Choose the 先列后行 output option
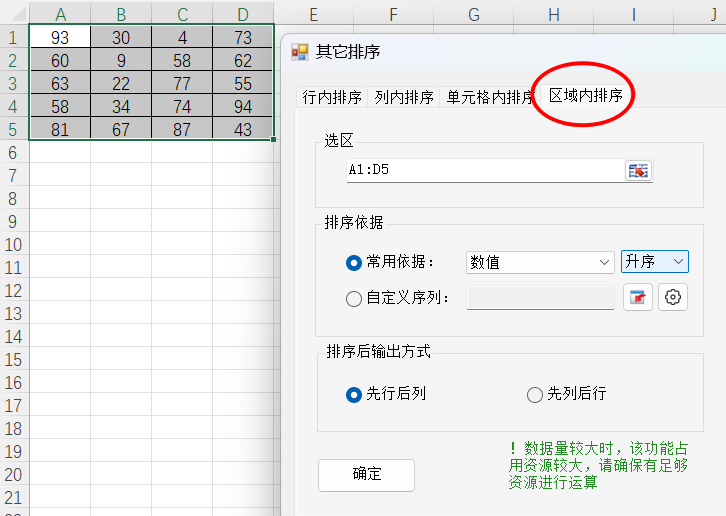 point(535,395)
